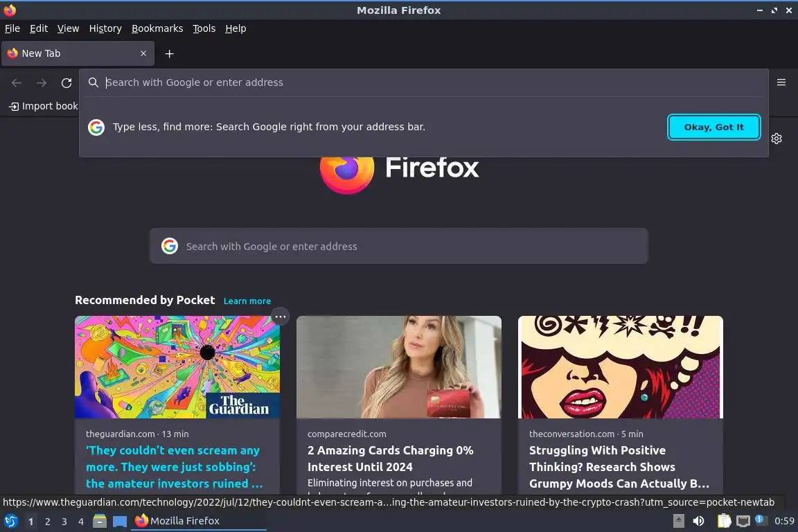The height and width of the screenshot is (532, 798).
Task: Switch to virtual desktop 3
Action: [x=64, y=522]
